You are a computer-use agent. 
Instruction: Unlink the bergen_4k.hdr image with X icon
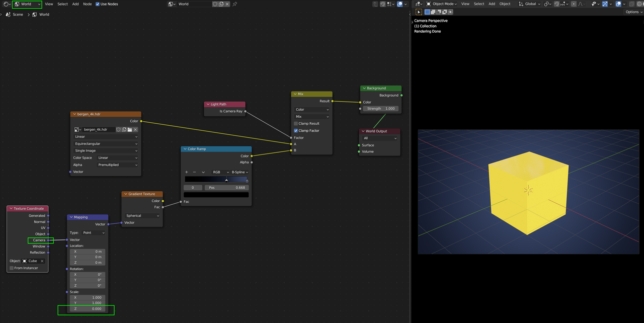coord(135,129)
